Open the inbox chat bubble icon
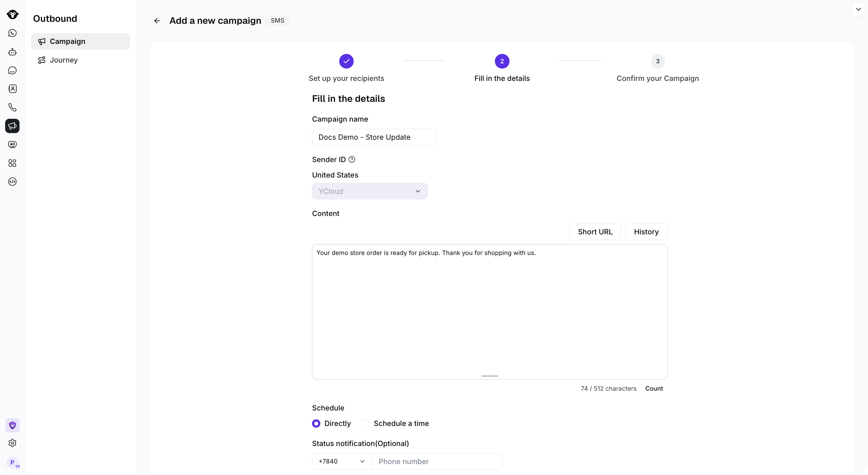Image resolution: width=868 pixels, height=475 pixels. (x=12, y=70)
